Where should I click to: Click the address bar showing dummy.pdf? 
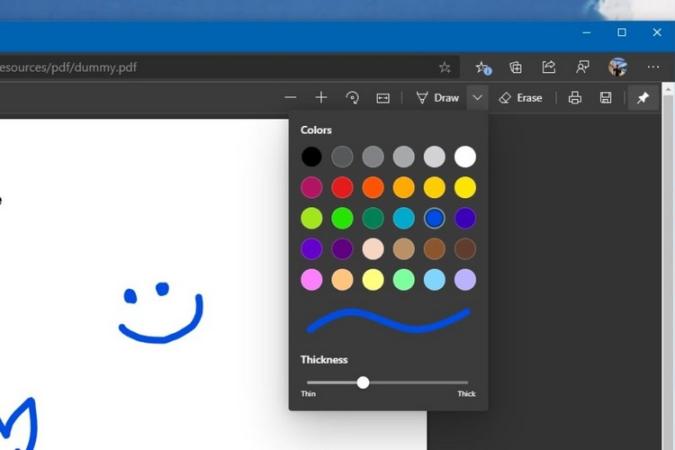200,67
